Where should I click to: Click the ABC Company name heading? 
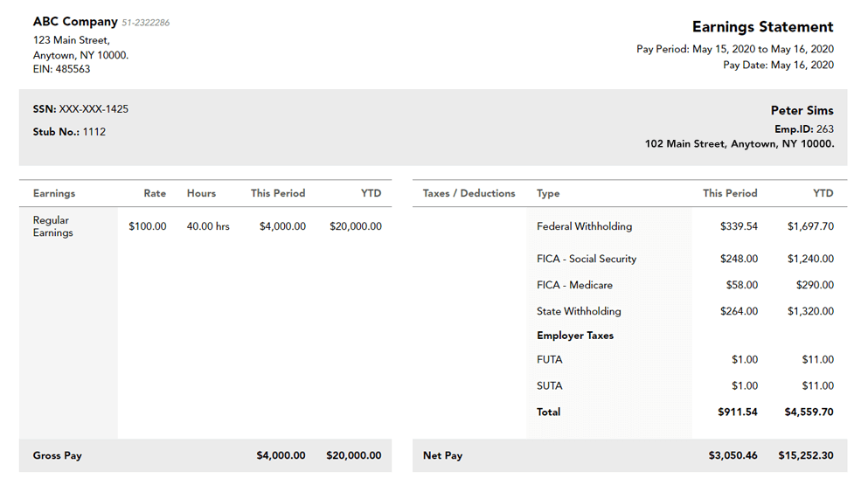[75, 22]
